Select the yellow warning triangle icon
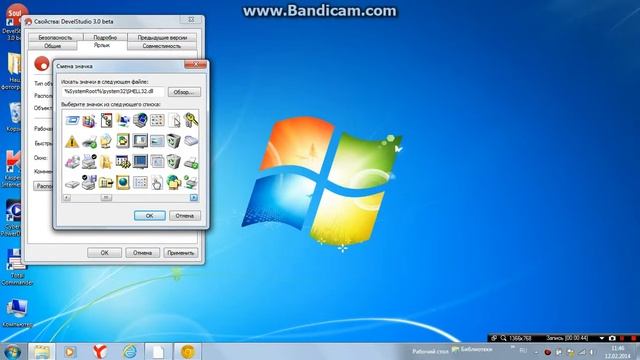 coord(72,141)
